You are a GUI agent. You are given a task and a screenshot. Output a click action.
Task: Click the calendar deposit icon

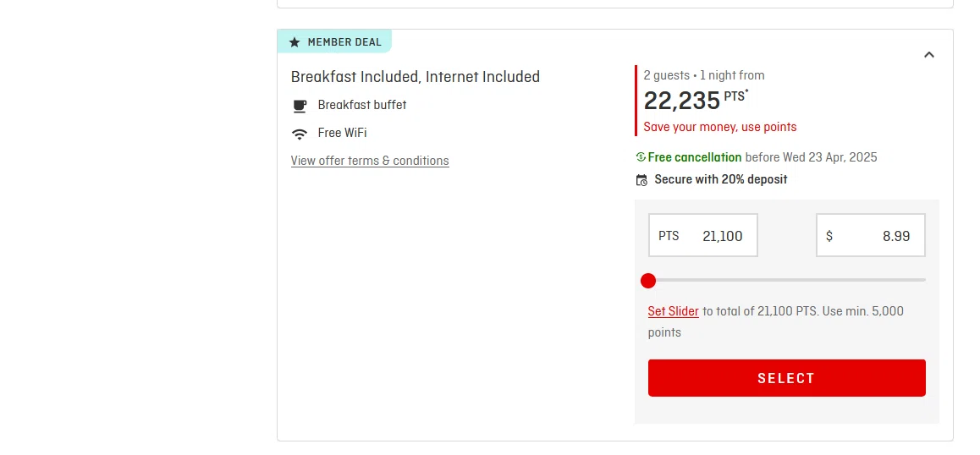coord(641,180)
